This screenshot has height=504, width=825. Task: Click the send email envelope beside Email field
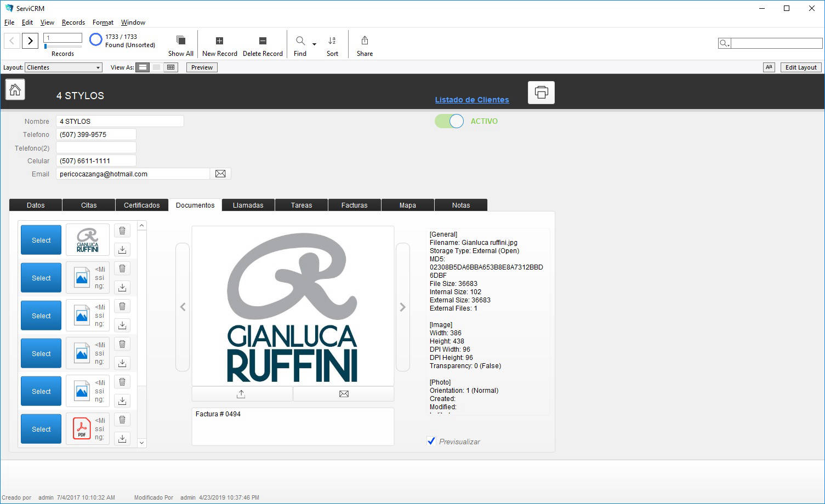point(220,174)
